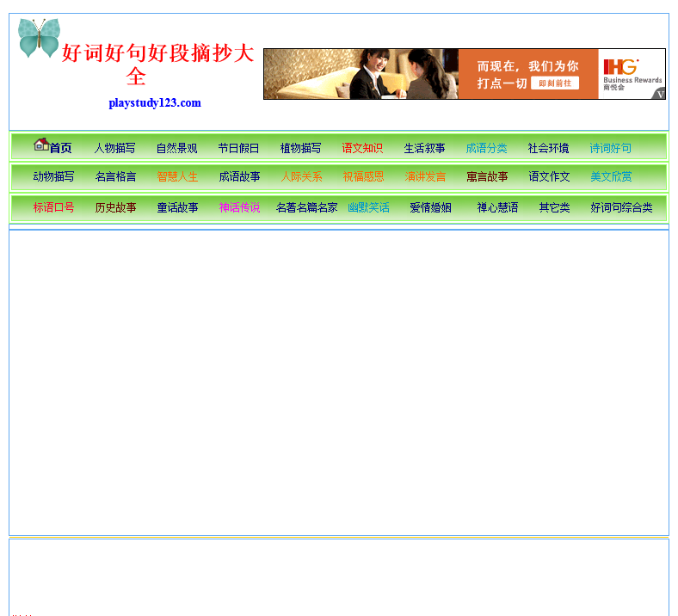Open the 人物描写 category
This screenshot has width=678, height=616.
(x=115, y=148)
